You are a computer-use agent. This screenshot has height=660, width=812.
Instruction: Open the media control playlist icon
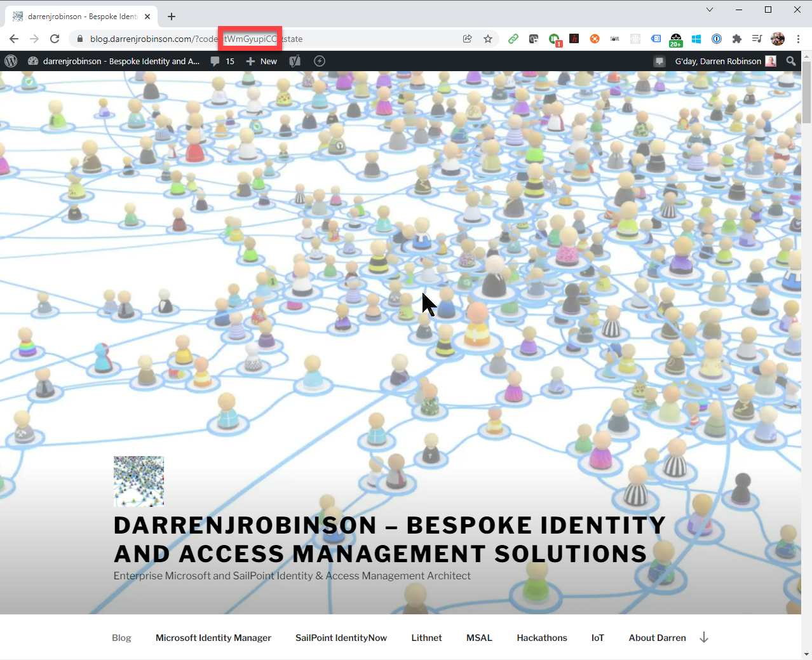(757, 39)
